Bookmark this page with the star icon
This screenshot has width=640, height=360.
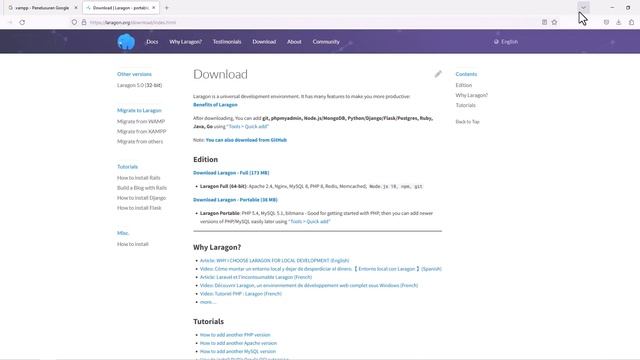(554, 22)
